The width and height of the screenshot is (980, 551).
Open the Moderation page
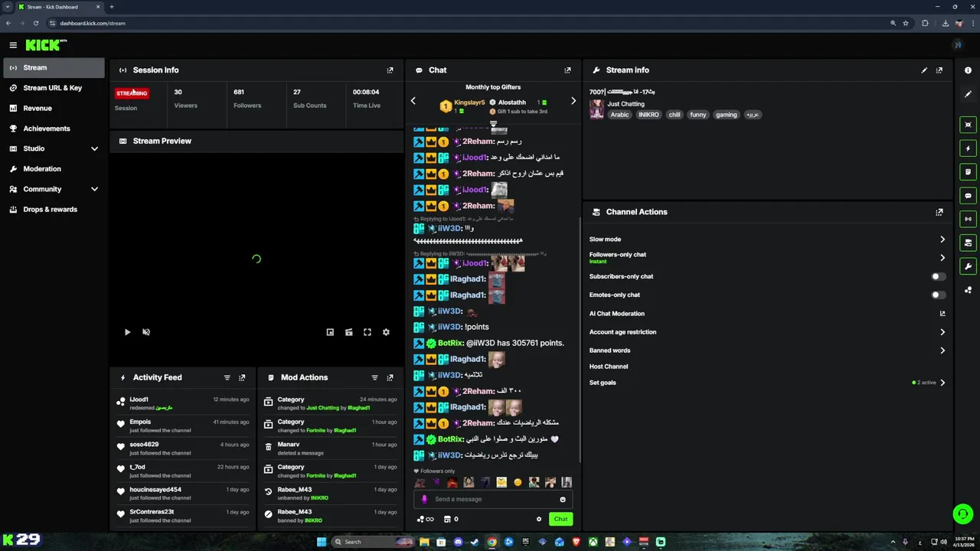pos(54,168)
